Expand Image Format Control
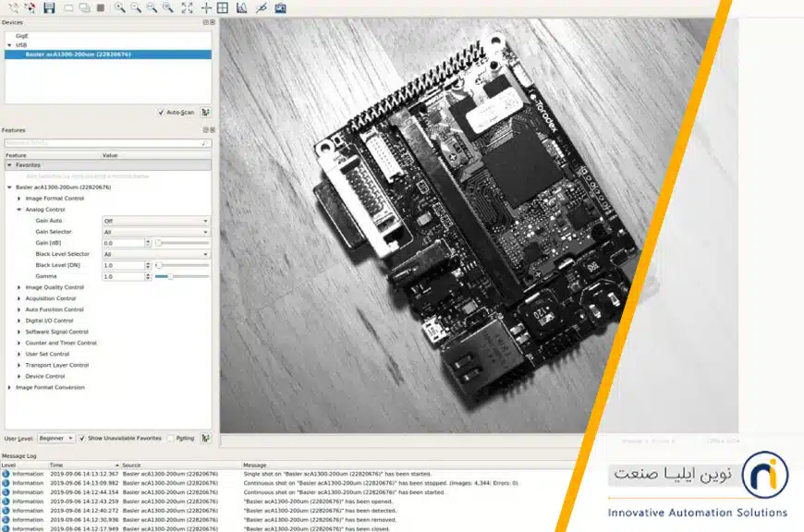Image resolution: width=804 pixels, height=532 pixels. point(19,199)
